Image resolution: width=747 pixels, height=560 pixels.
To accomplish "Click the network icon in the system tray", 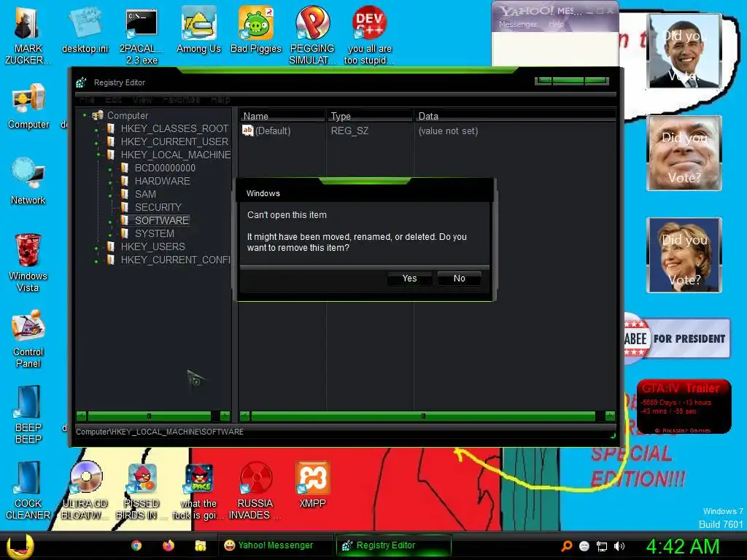I will (x=602, y=546).
